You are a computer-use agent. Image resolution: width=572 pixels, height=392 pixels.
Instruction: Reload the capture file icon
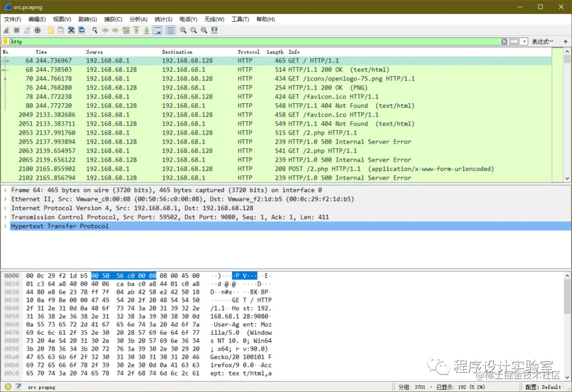(82, 30)
